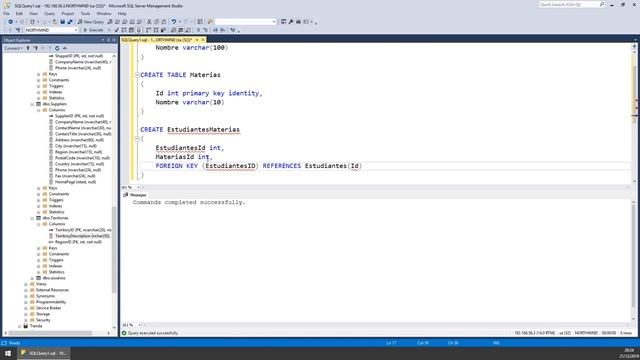Click the Results to File icon
Viewport: 640px width, 360px height.
pos(188,30)
